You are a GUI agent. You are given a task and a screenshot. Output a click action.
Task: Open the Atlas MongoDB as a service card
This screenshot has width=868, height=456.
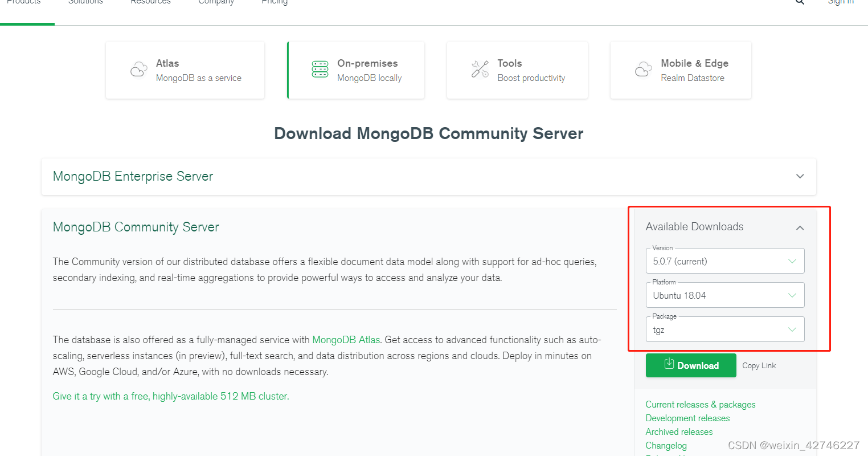click(185, 70)
